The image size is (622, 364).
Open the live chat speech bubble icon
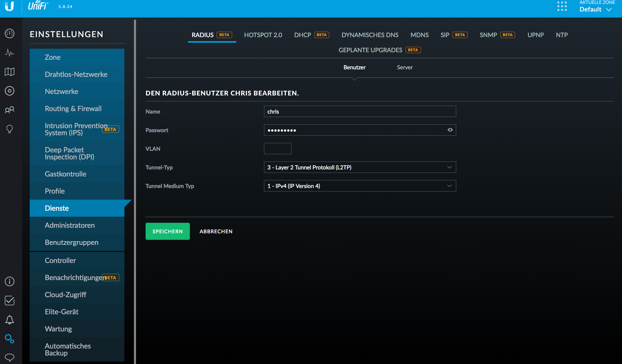point(10,357)
